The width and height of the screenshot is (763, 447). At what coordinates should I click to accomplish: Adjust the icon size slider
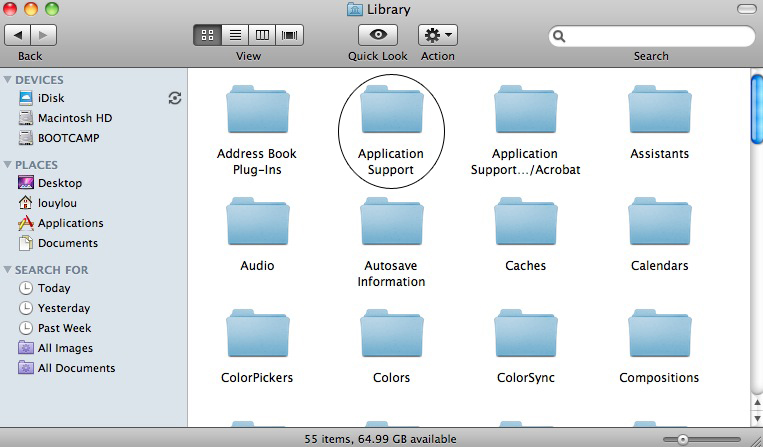coord(683,439)
